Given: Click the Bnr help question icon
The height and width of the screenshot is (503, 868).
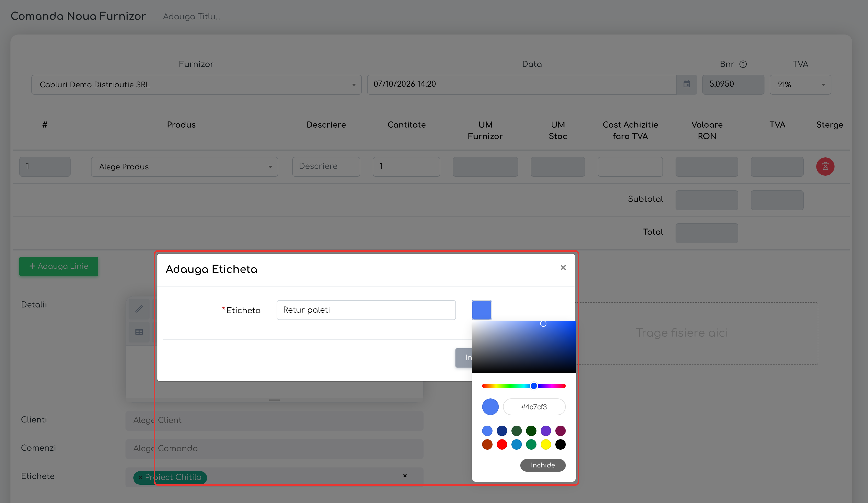Looking at the screenshot, I should (743, 64).
